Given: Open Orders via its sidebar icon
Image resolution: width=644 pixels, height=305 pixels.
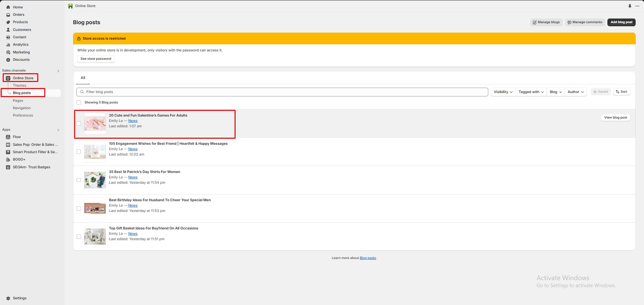Looking at the screenshot, I should coord(8,15).
